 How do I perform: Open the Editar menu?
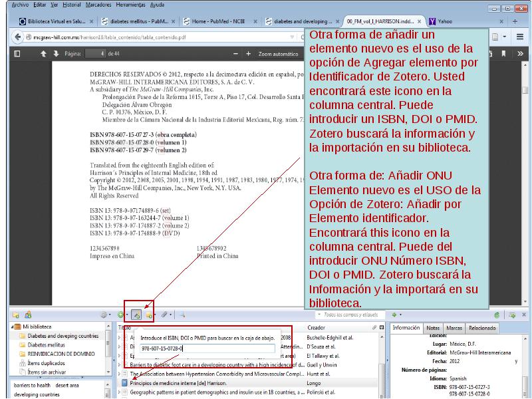40,5
